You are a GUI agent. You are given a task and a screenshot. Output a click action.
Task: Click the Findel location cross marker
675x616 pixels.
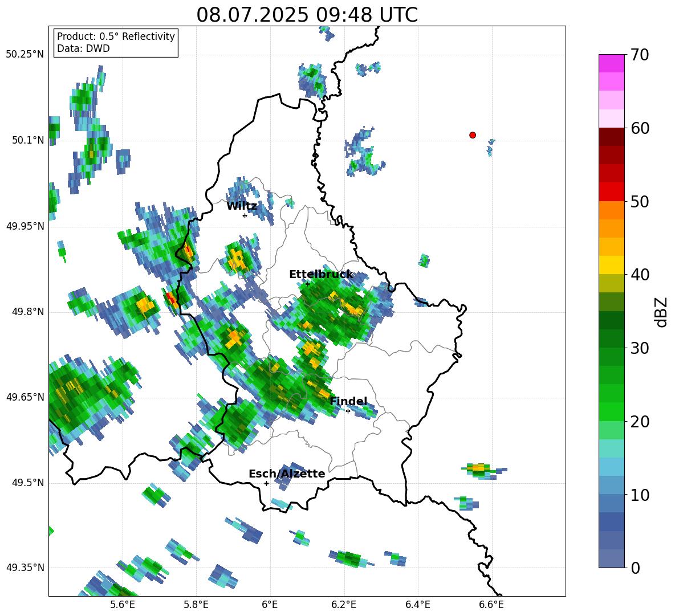click(x=348, y=411)
